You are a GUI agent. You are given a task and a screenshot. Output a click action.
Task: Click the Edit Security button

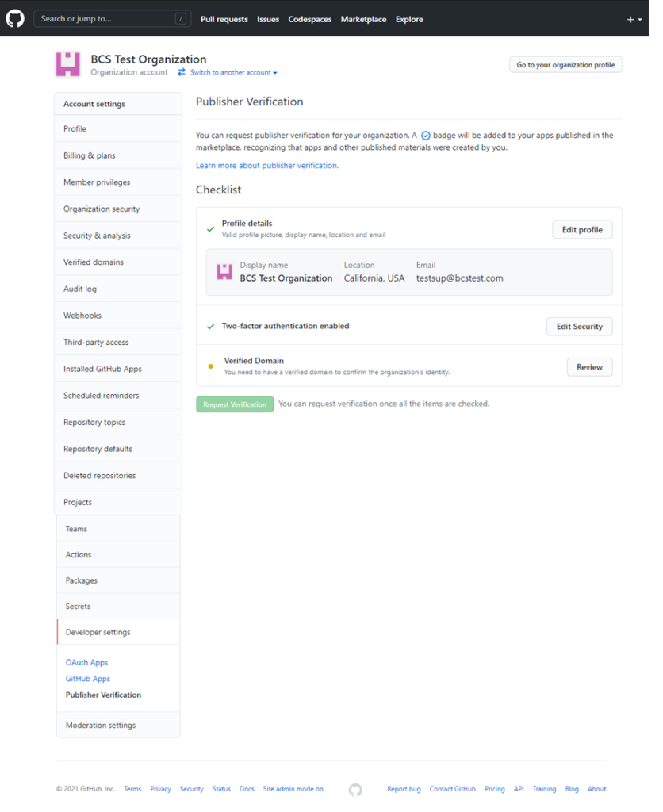[579, 326]
